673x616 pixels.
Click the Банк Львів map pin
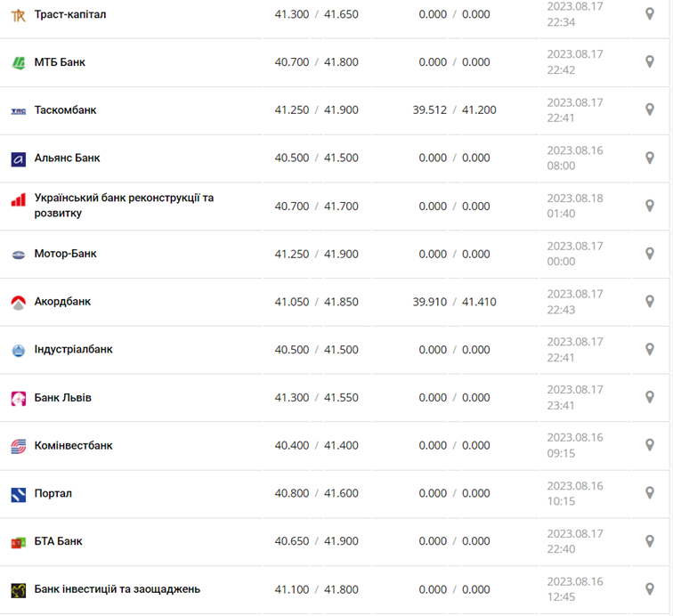click(650, 397)
